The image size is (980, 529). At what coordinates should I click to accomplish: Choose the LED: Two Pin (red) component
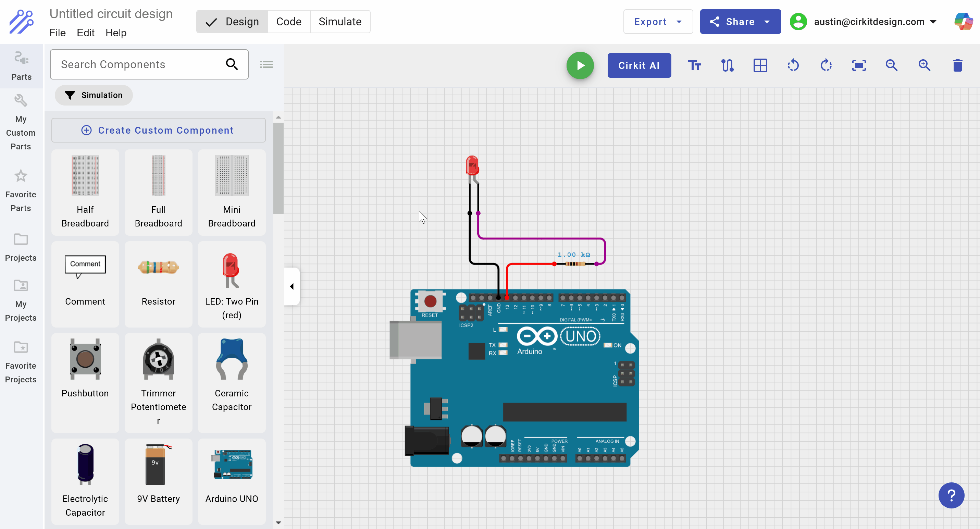[232, 284]
